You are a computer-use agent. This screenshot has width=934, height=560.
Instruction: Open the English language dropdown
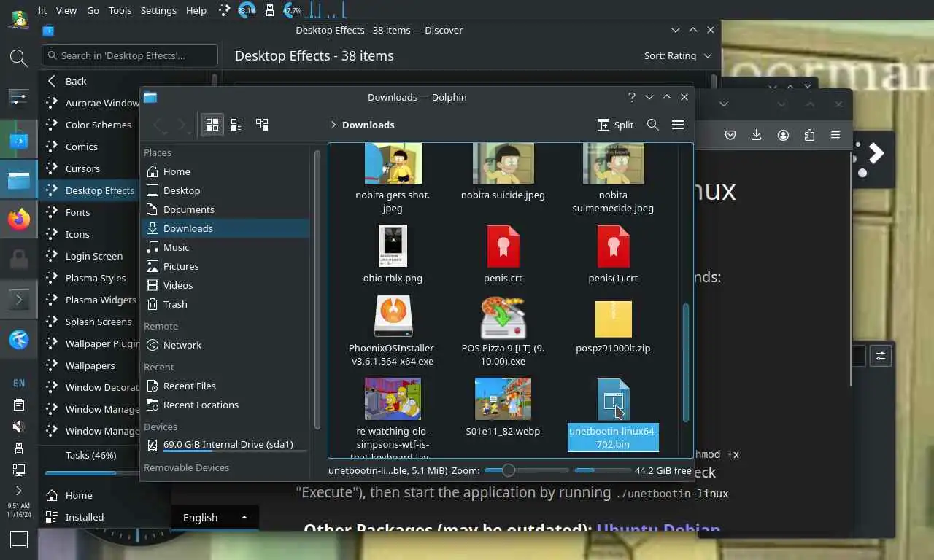point(215,517)
